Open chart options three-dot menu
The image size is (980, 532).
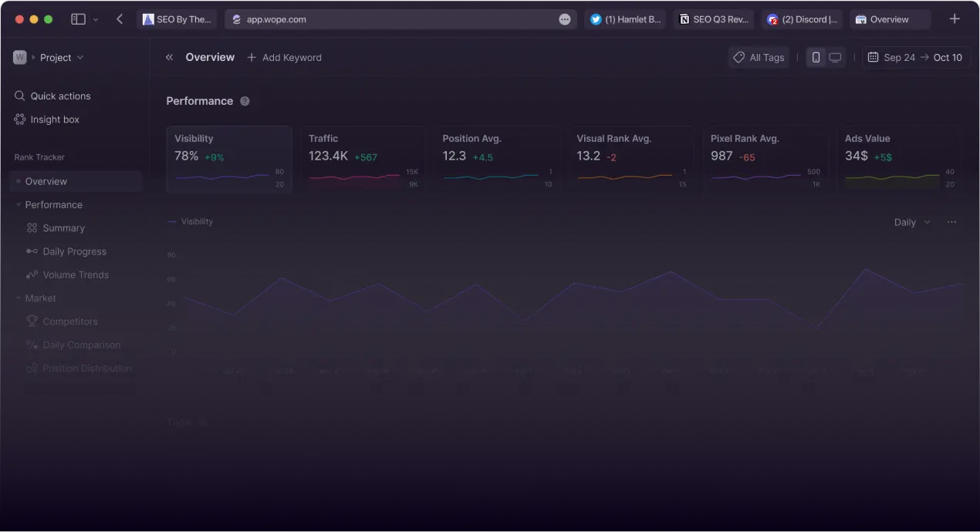click(x=951, y=222)
